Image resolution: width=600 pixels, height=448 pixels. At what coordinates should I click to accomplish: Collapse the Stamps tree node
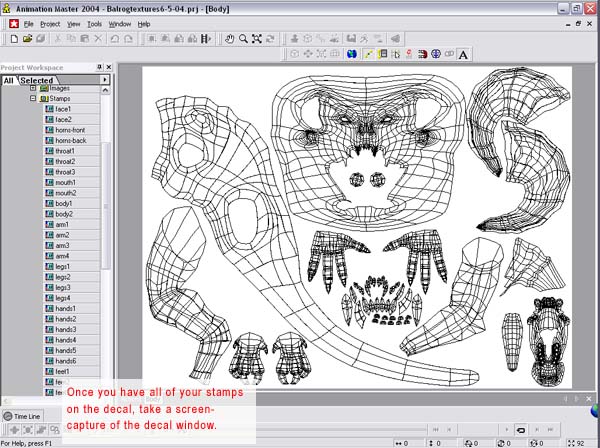pos(33,99)
